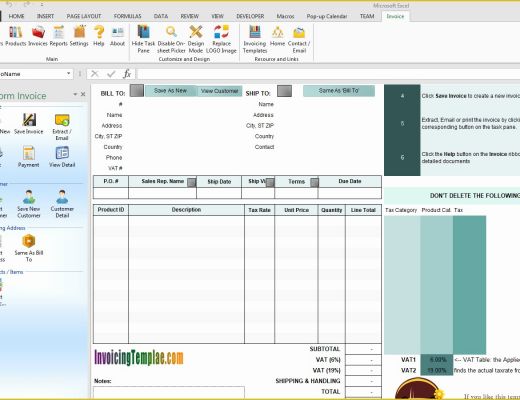
Task: Click the P.O. # value cell
Action: (111, 193)
